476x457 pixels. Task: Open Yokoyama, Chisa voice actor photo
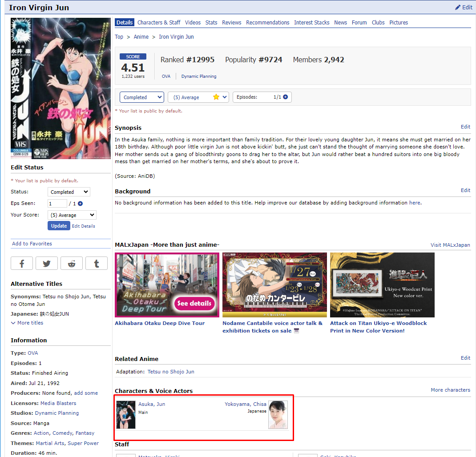point(278,414)
